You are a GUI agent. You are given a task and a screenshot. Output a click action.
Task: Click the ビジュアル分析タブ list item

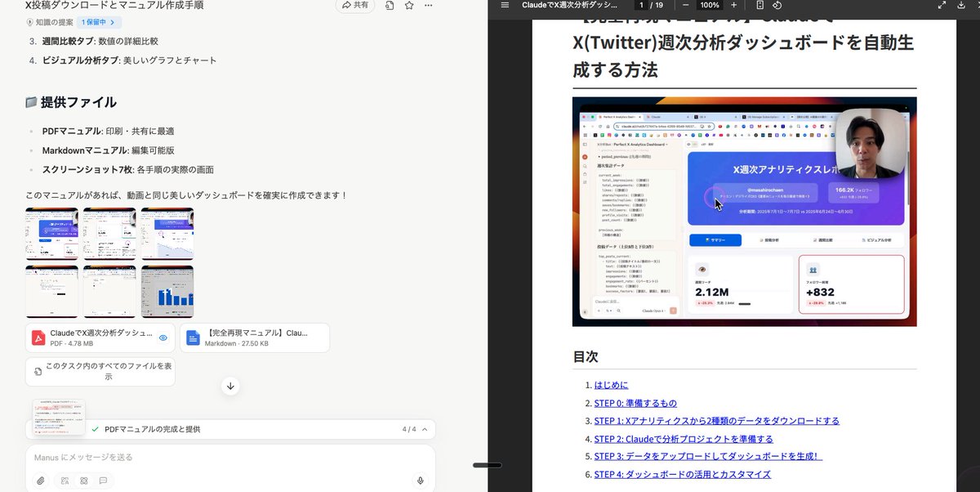pos(129,60)
